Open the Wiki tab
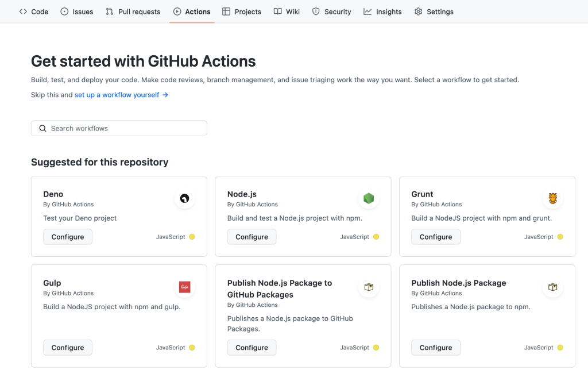Image resolution: width=588 pixels, height=381 pixels. [287, 11]
